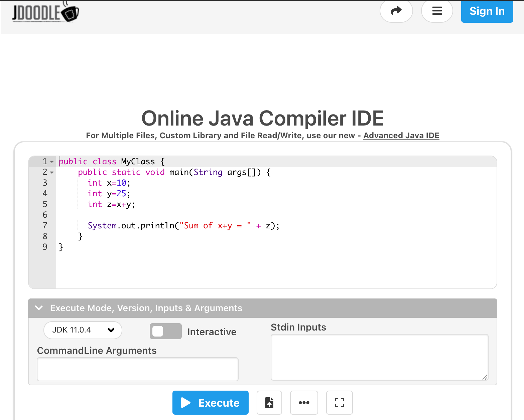Viewport: 524px width, 420px height.
Task: Click the JDoodle logo
Action: pyautogui.click(x=45, y=12)
